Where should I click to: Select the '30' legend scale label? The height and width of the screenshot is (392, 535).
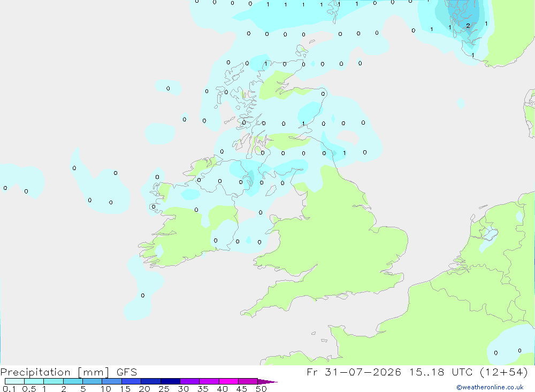[x=183, y=389]
